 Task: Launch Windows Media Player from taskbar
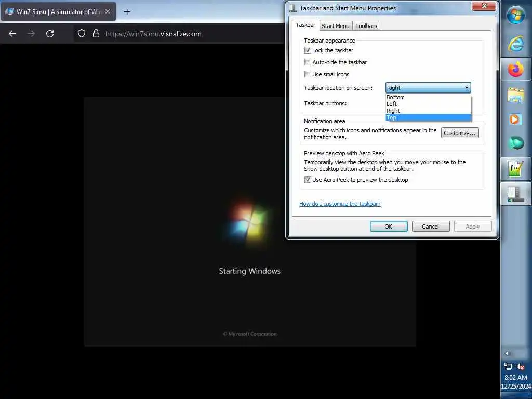pyautogui.click(x=516, y=119)
